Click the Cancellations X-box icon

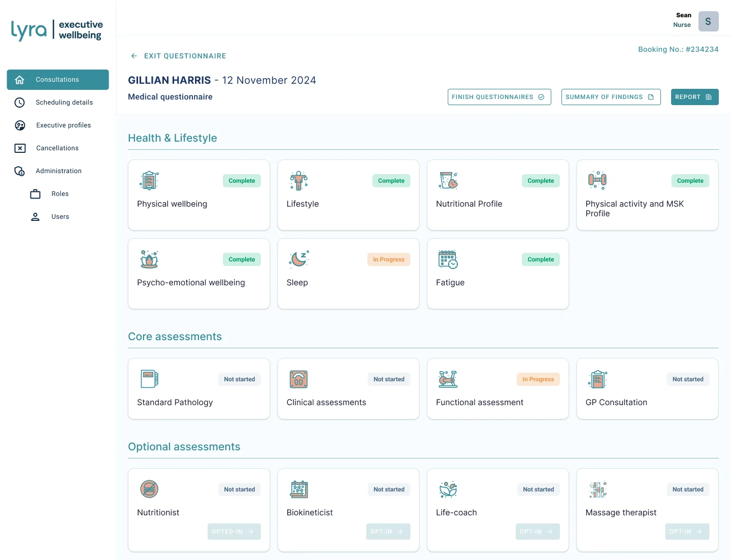click(x=20, y=148)
